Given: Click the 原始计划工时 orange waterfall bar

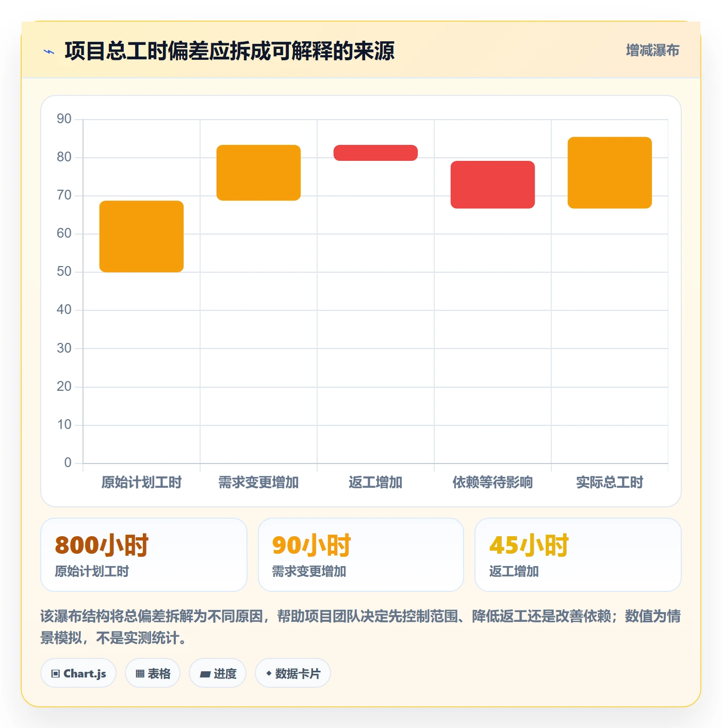Looking at the screenshot, I should coord(141,237).
